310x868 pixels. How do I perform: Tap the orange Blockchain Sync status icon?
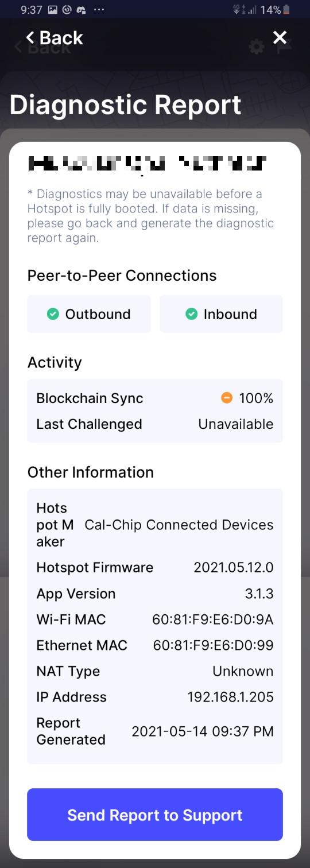pyautogui.click(x=227, y=398)
